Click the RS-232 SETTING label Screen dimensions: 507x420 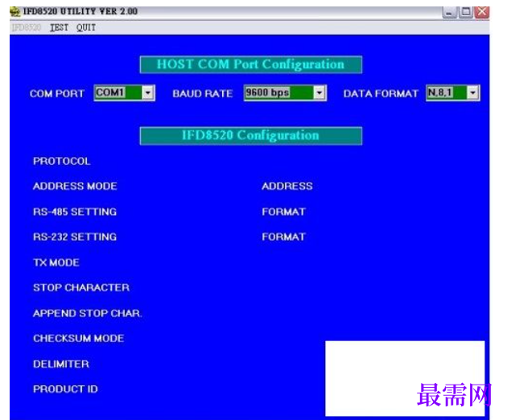coord(75,237)
